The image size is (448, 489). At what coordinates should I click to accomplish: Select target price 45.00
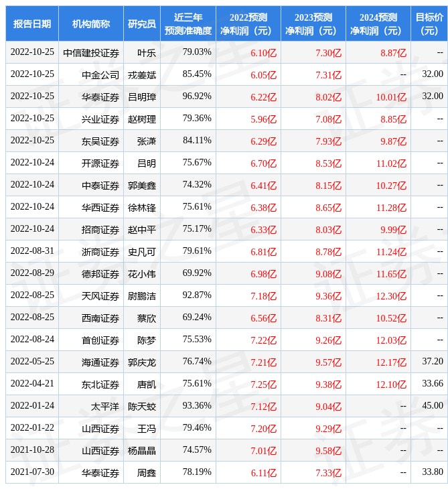coord(433,406)
